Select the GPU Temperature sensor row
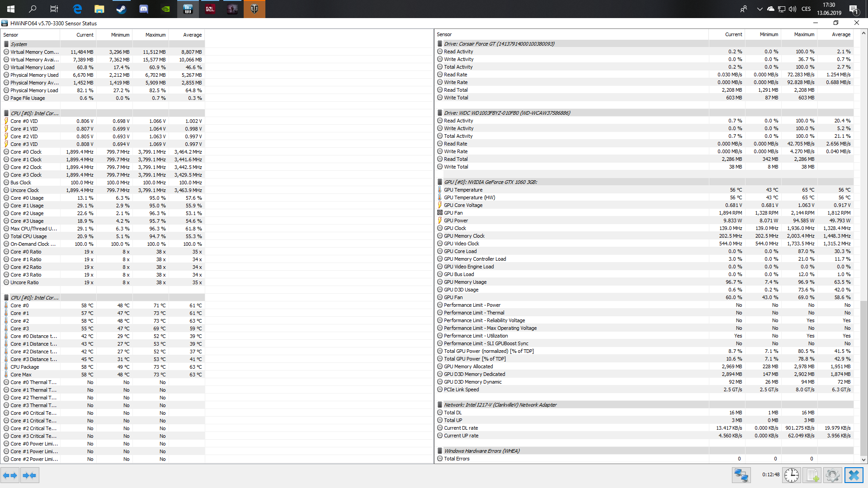This screenshot has width=868, height=488. 463,190
